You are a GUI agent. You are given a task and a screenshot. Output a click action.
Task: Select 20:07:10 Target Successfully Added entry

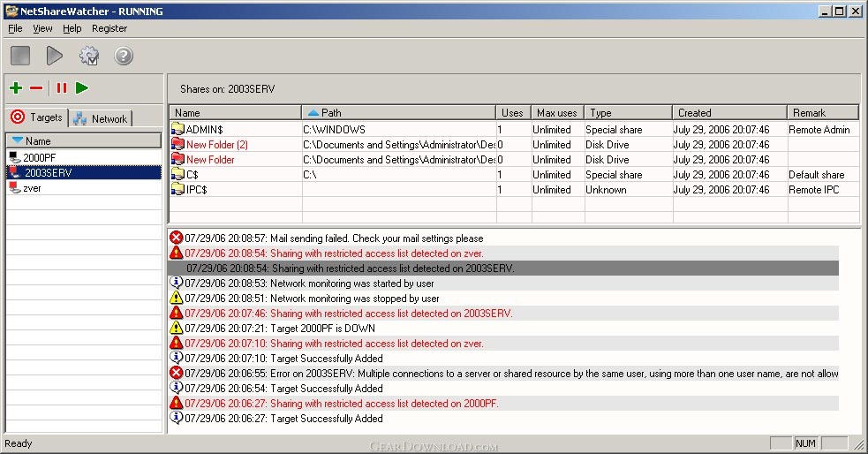point(503,358)
